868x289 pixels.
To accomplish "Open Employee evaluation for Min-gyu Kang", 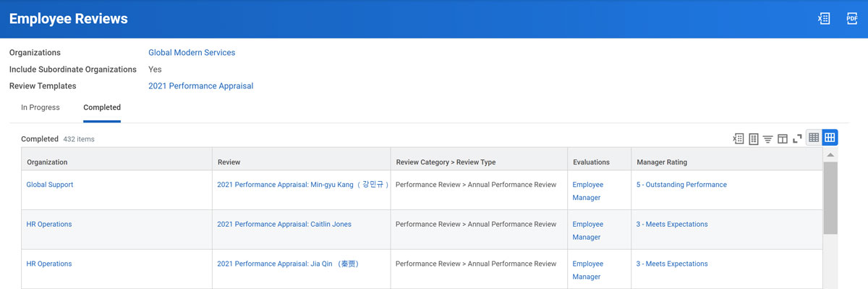I will [x=588, y=185].
